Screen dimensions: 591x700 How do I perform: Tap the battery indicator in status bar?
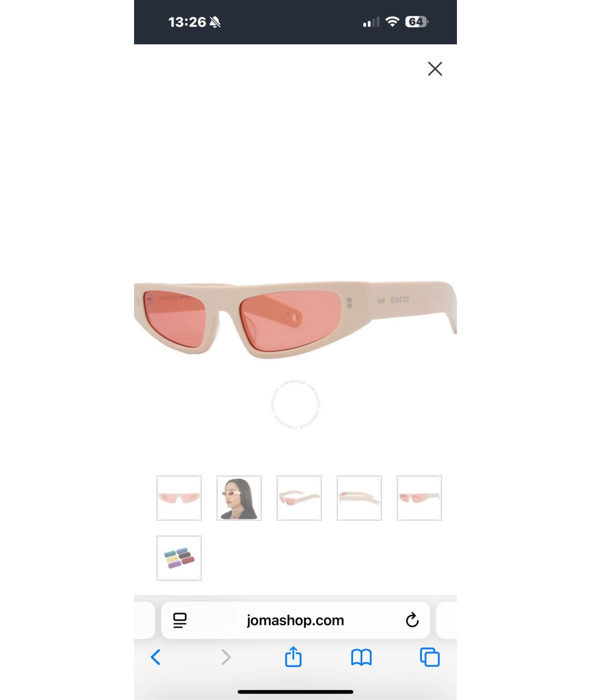click(x=417, y=22)
